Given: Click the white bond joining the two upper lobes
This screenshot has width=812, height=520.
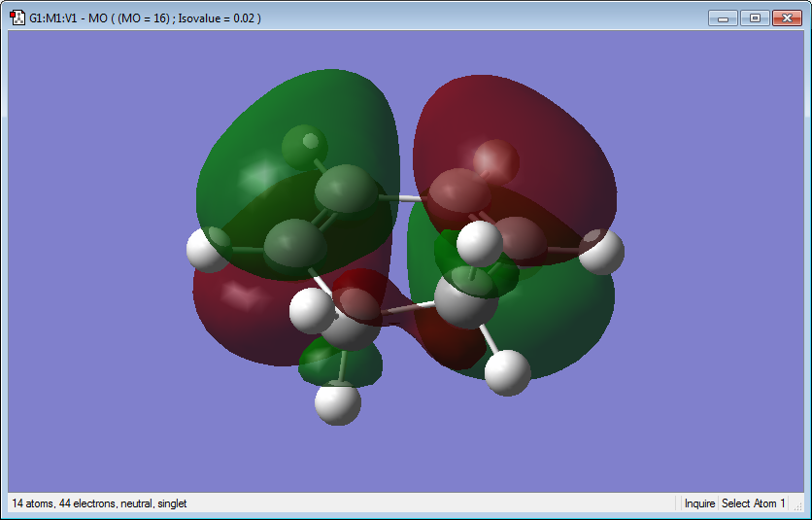Looking at the screenshot, I should point(403,197).
